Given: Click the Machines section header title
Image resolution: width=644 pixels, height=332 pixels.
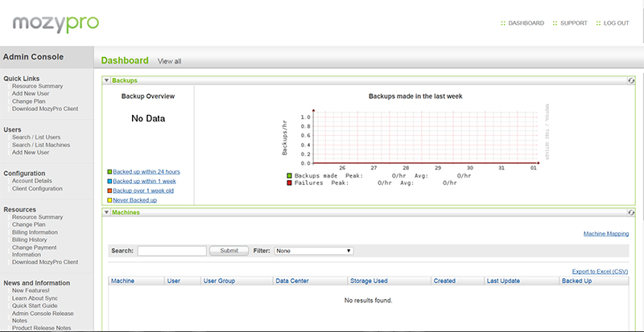Looking at the screenshot, I should [126, 212].
